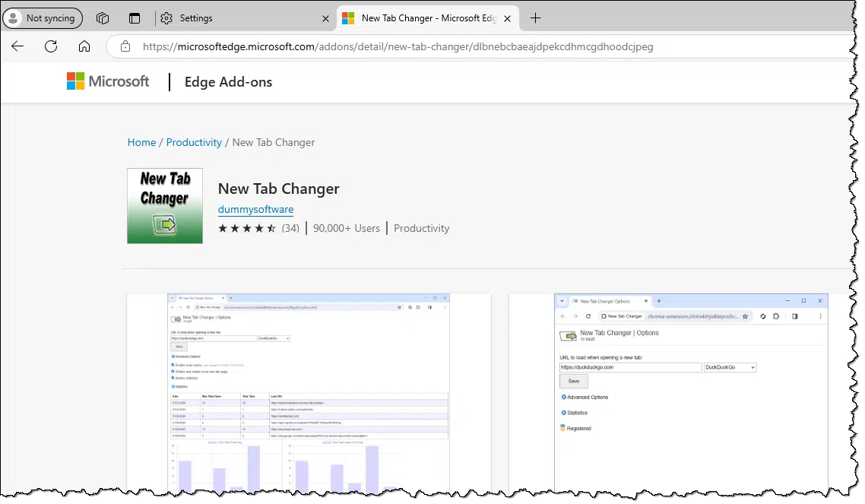This screenshot has width=865, height=504.
Task: Click the New Tab Changer heading
Action: coord(279,189)
